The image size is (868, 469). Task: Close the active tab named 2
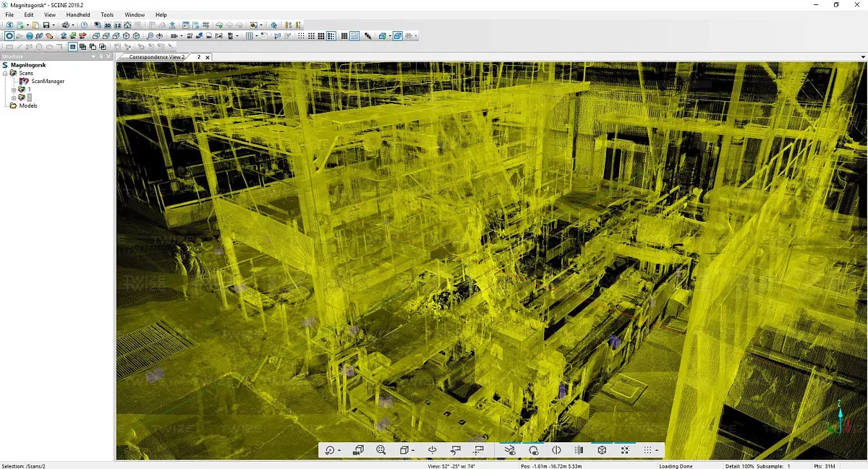click(x=208, y=57)
